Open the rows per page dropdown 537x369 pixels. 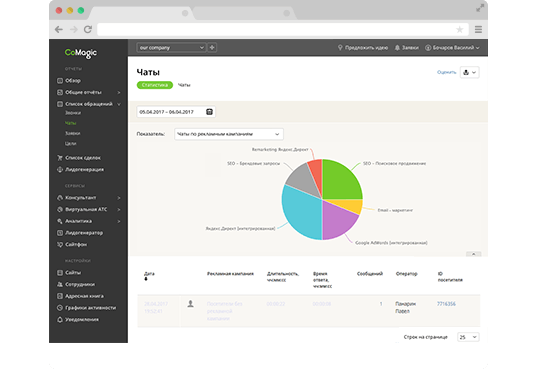[x=468, y=337]
